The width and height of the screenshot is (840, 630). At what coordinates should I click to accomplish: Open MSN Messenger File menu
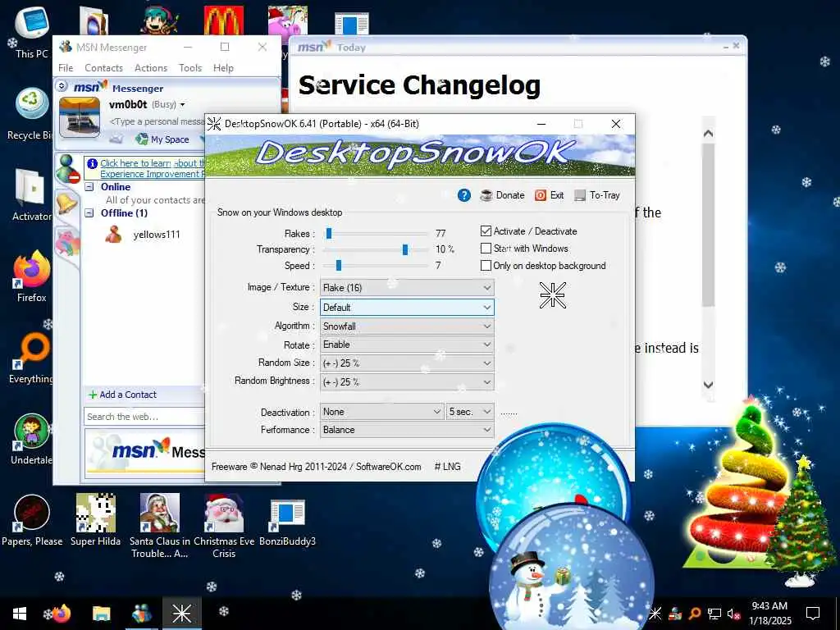pyautogui.click(x=66, y=68)
